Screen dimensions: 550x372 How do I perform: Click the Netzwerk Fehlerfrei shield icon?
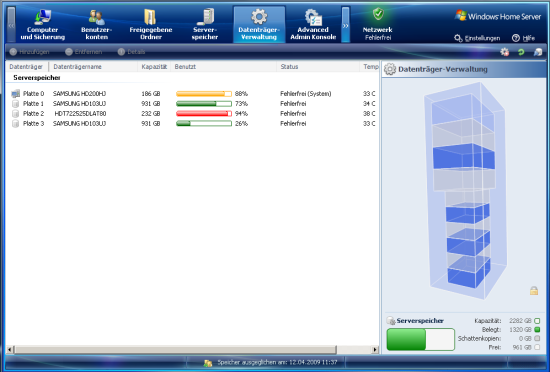378,14
